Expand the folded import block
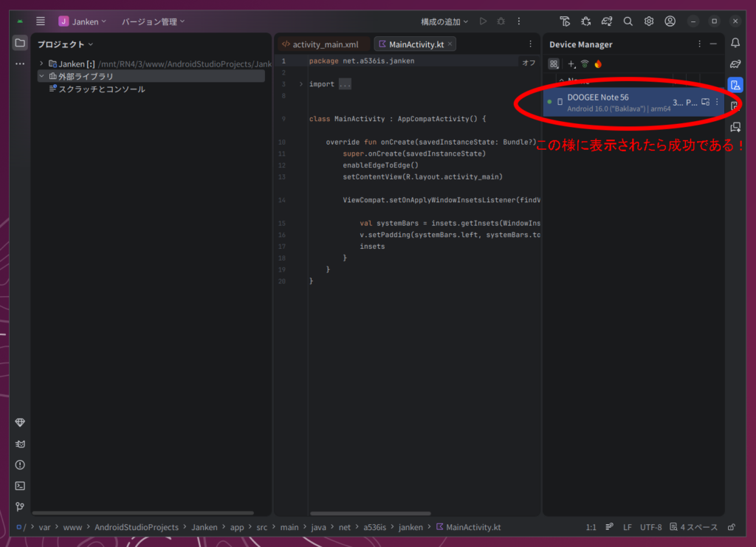 click(x=300, y=84)
